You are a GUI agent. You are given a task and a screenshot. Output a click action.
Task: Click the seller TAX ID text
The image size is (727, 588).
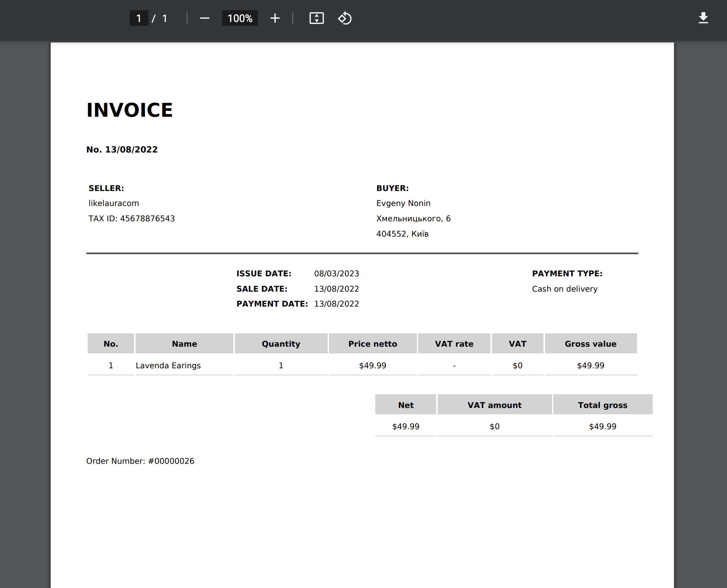pyautogui.click(x=132, y=219)
